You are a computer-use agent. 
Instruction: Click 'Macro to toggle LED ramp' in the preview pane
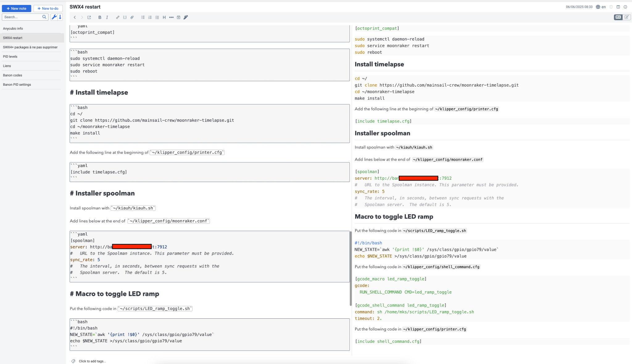[x=394, y=217]
